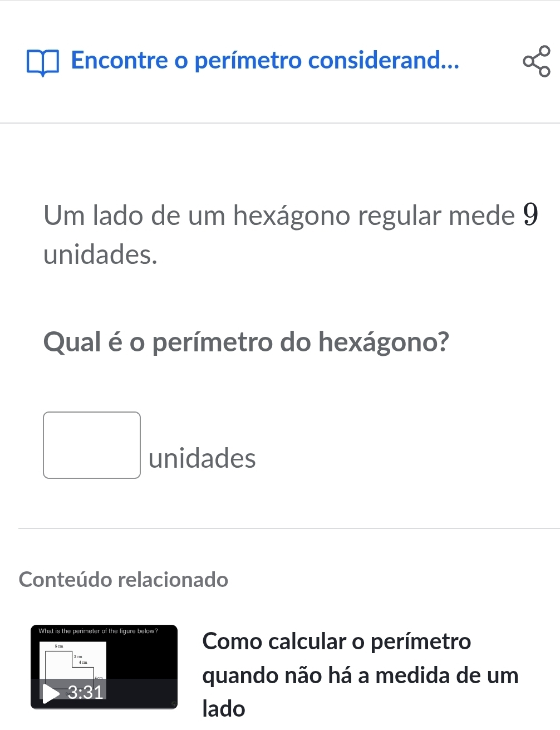560x730 pixels.
Task: Open the "Encontre o perímetro considerand..." title
Action: [x=265, y=60]
